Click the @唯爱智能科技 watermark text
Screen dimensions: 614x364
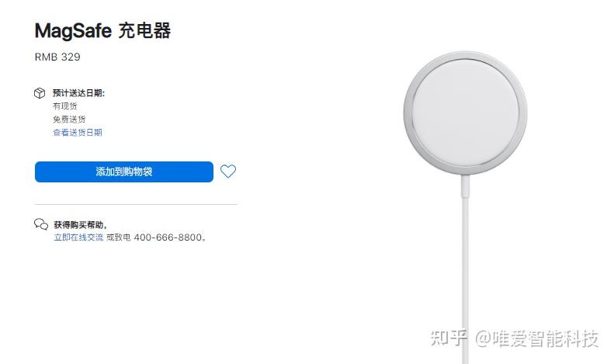(537, 338)
